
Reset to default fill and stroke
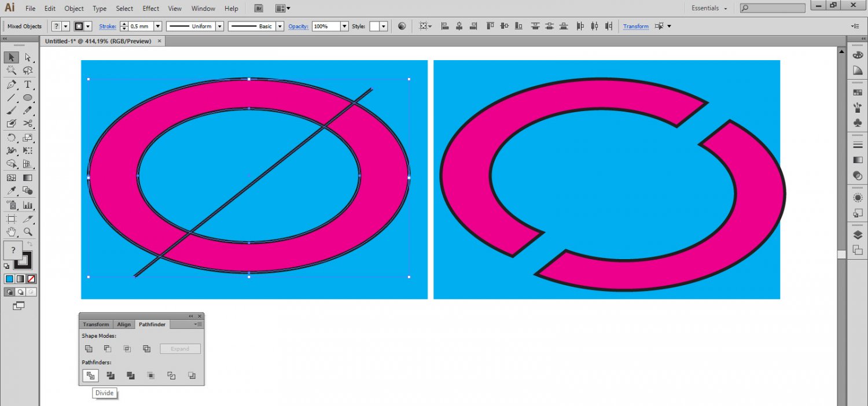(x=6, y=266)
